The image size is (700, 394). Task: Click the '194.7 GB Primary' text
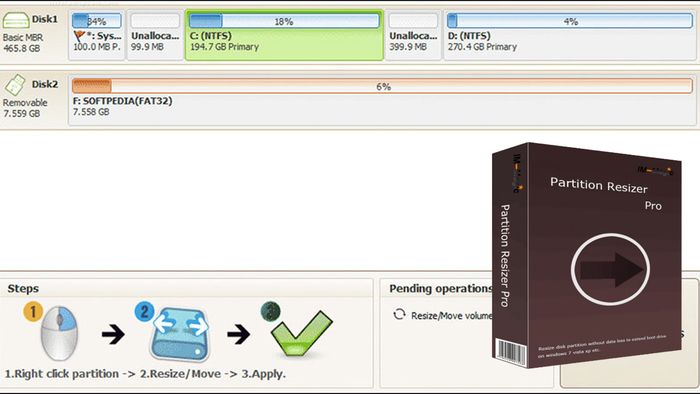[x=225, y=47]
